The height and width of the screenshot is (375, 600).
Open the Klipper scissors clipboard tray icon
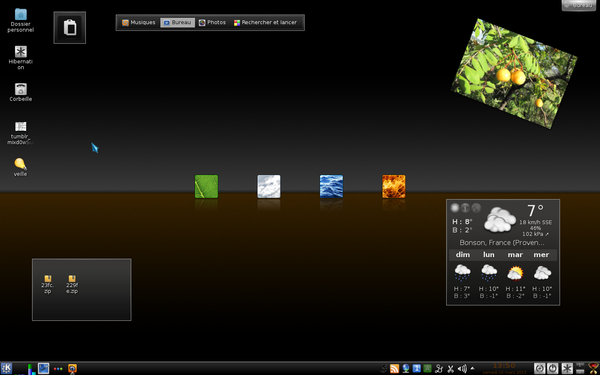pyautogui.click(x=450, y=369)
